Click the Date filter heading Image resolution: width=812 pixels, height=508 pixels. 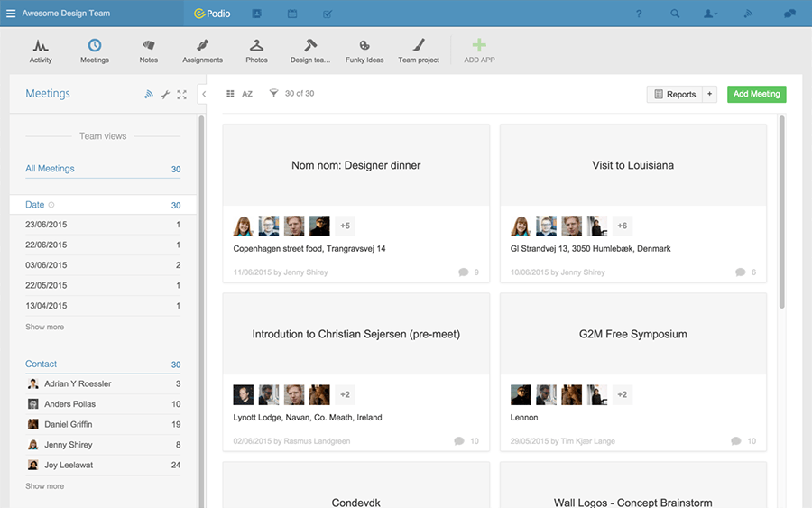click(x=103, y=205)
